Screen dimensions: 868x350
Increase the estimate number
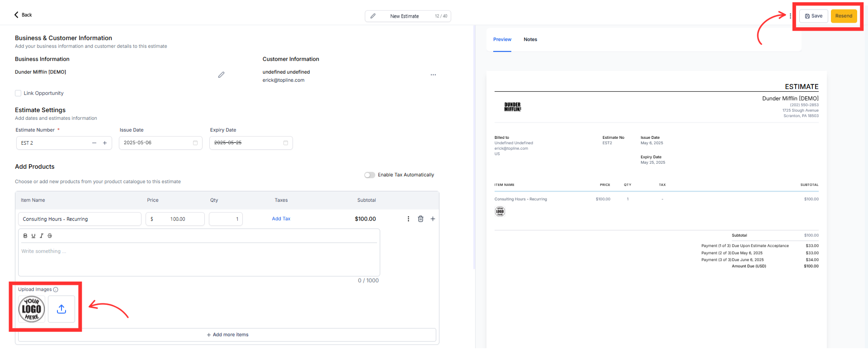[105, 143]
